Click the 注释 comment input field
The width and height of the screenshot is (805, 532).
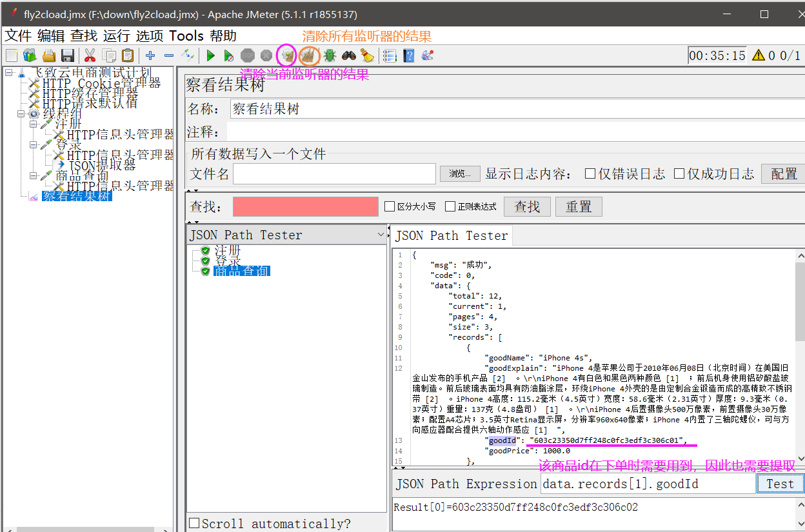coord(516,132)
